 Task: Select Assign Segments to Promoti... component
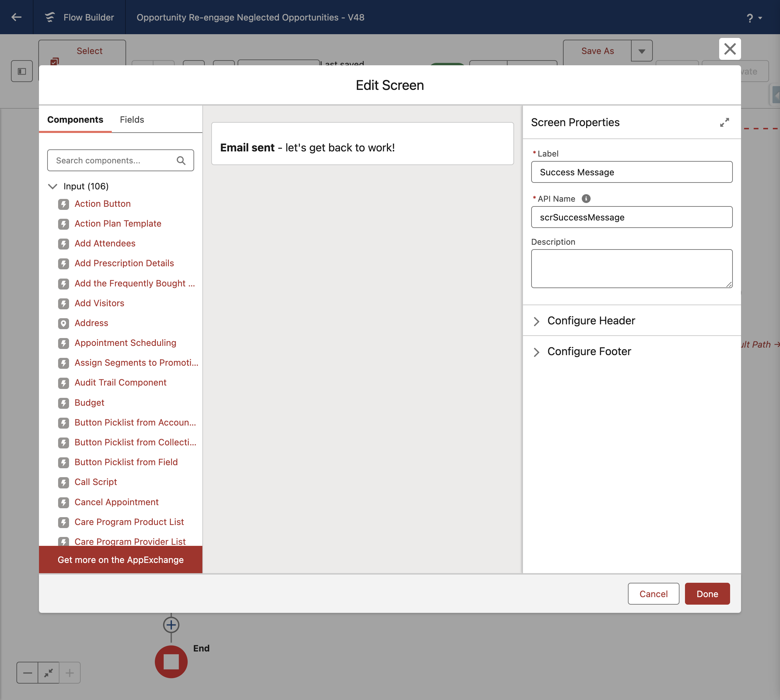click(x=136, y=363)
